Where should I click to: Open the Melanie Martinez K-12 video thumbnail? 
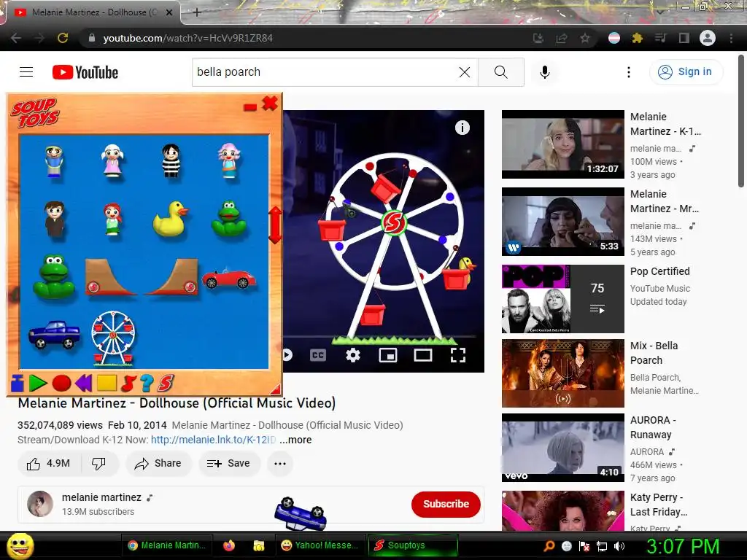563,144
